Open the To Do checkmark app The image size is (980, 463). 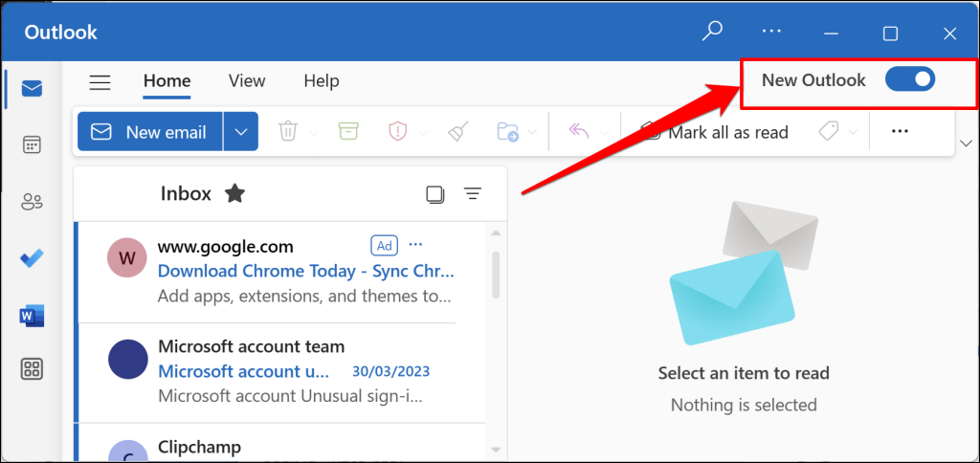click(x=32, y=257)
